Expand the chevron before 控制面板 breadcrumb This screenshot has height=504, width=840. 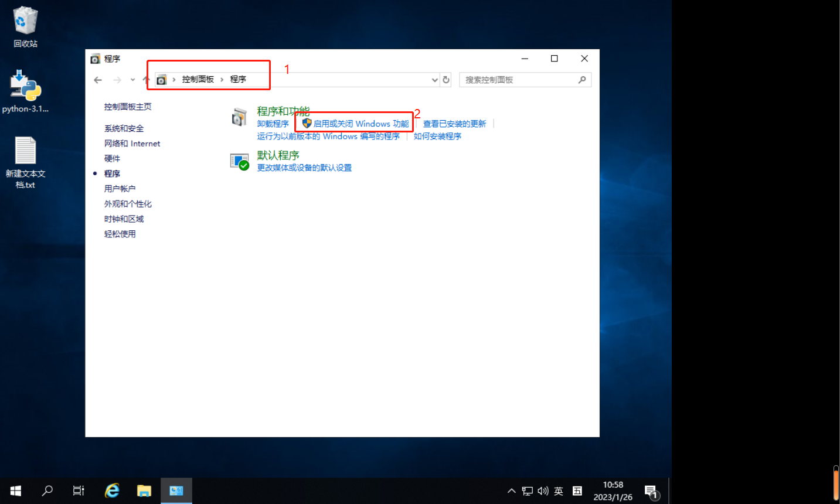(174, 80)
